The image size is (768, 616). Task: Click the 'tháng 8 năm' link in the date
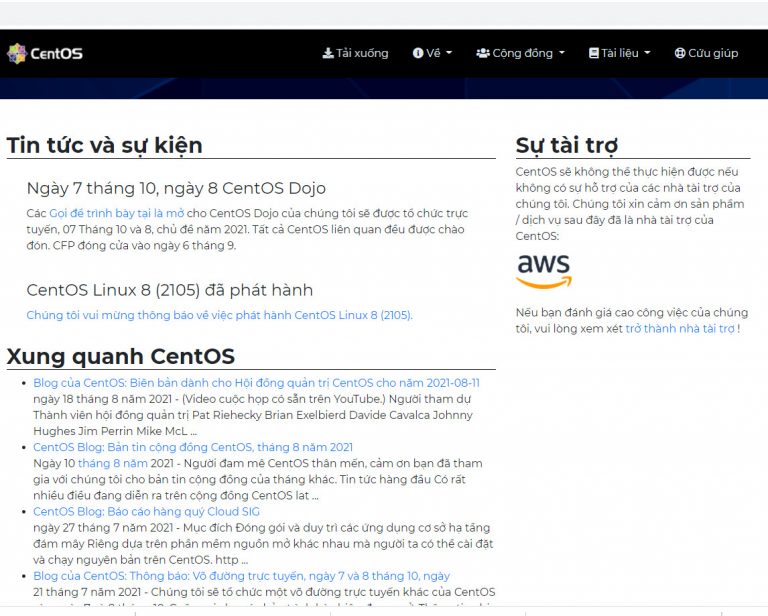(x=113, y=463)
